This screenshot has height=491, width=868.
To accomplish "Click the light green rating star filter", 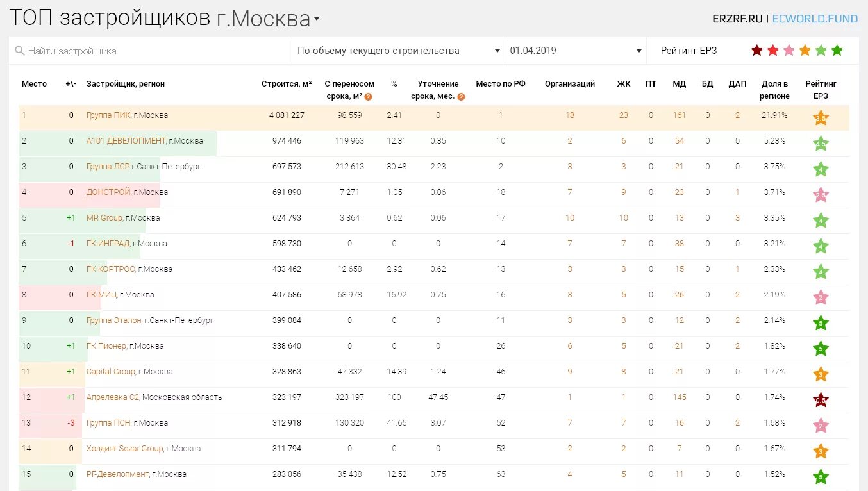I will 821,51.
